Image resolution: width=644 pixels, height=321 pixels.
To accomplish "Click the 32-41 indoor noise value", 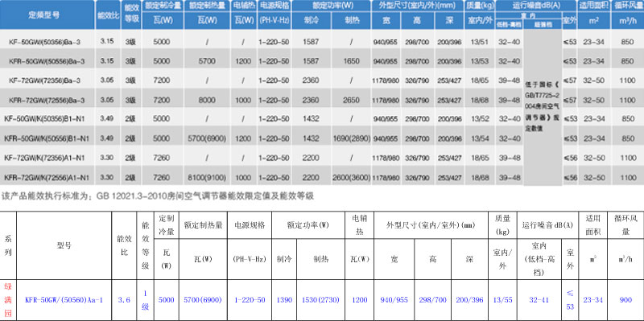I will [539, 300].
